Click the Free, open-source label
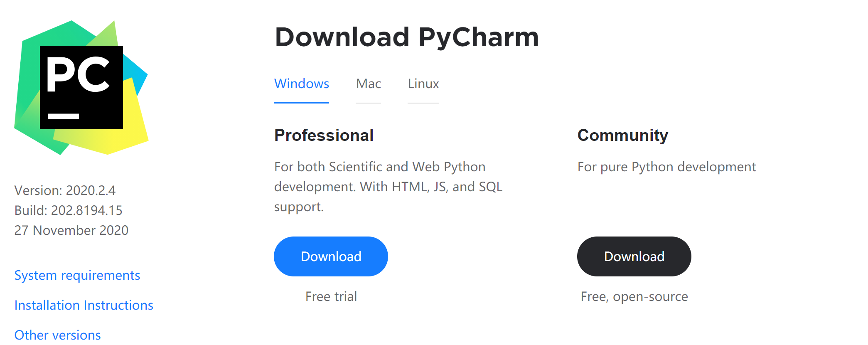The image size is (868, 345). tap(634, 297)
